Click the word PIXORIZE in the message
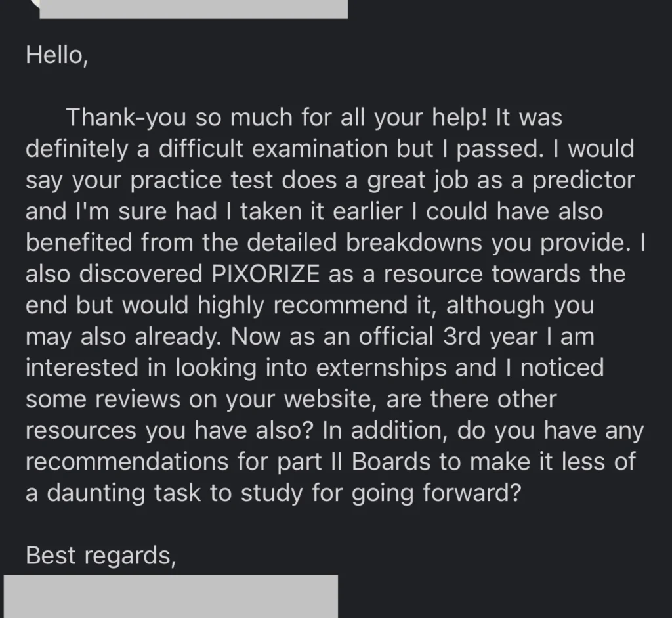Viewport: 672px width, 618px height. tap(266, 274)
